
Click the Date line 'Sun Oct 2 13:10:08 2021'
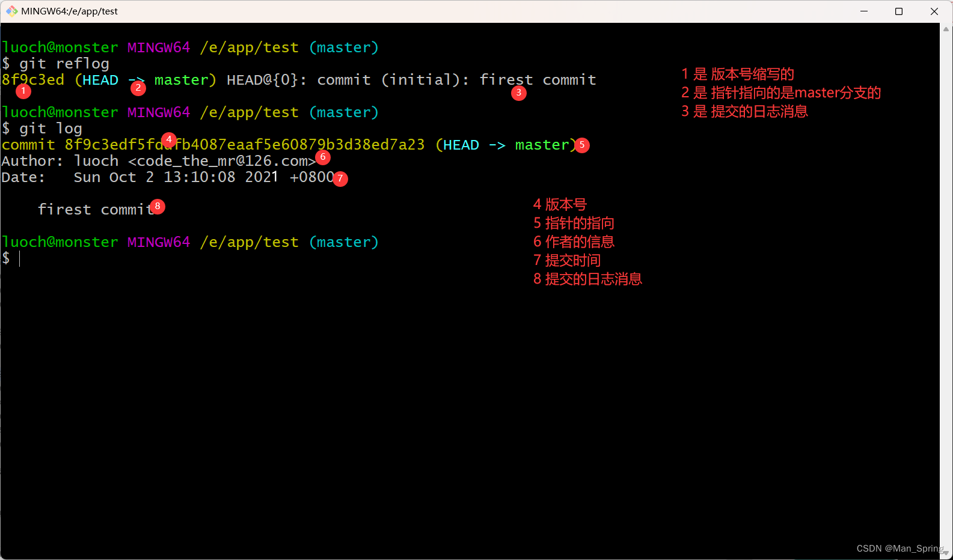(x=176, y=177)
